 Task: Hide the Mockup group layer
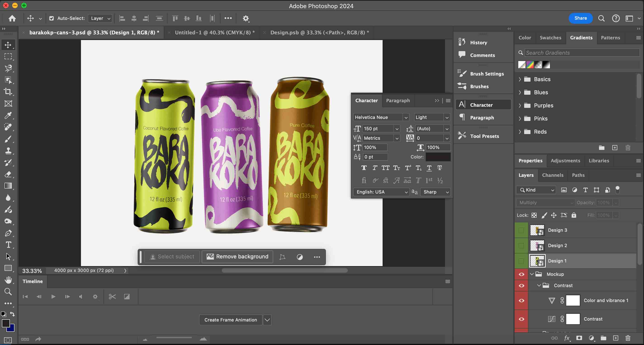point(521,274)
